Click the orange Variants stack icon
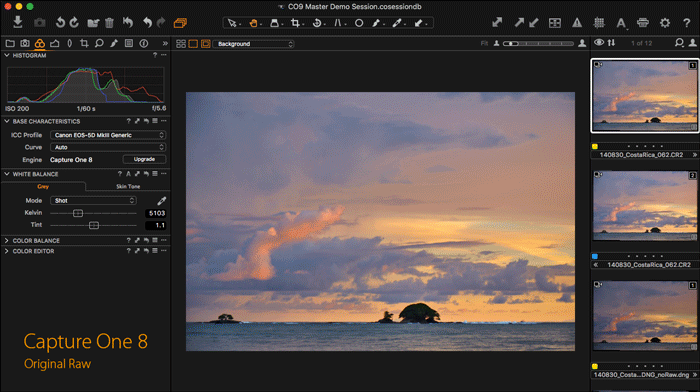This screenshot has height=392, width=700. (180, 23)
